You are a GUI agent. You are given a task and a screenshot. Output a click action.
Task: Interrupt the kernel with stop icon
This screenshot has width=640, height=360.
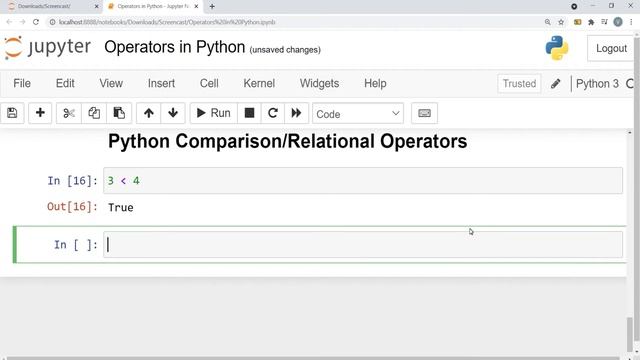[x=249, y=113]
